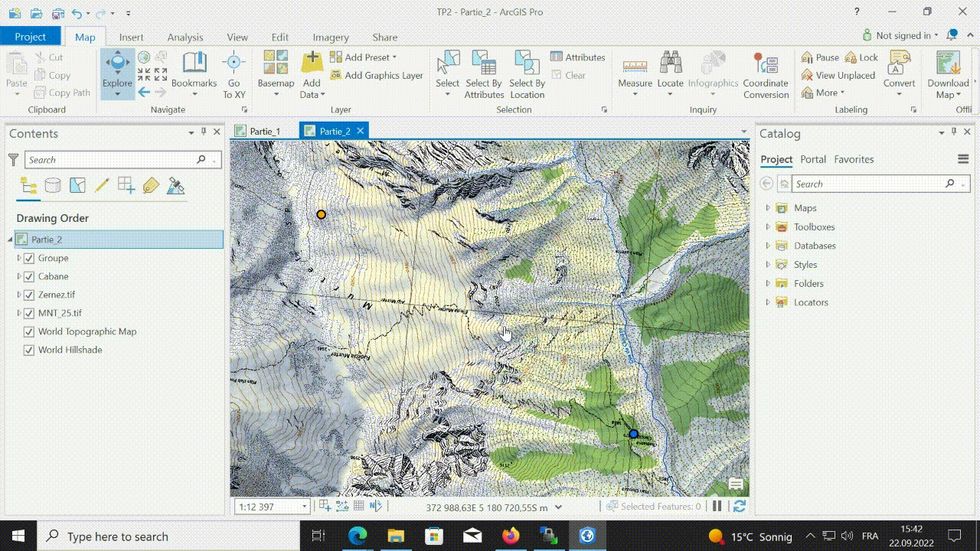Click the Contents pane search field
The image size is (980, 551).
(x=111, y=160)
